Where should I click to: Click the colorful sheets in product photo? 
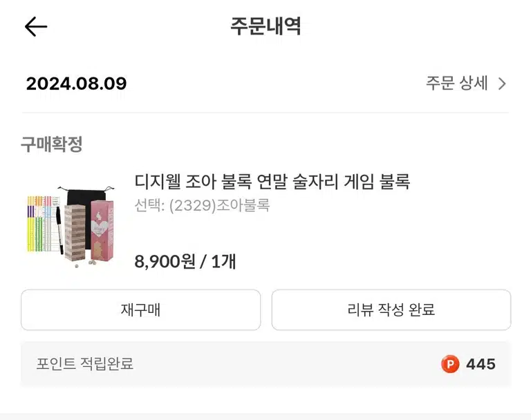pos(43,223)
